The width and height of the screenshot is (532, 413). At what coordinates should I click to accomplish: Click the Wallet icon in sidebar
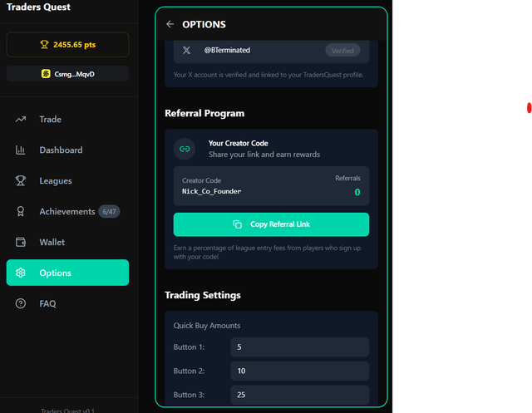tap(21, 243)
